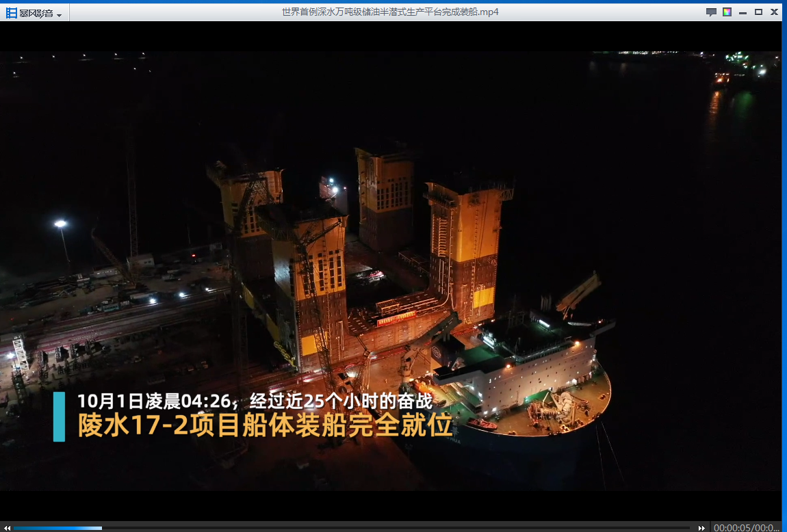787x532 pixels.
Task: Open the feedback speech-bubble icon
Action: (711, 12)
